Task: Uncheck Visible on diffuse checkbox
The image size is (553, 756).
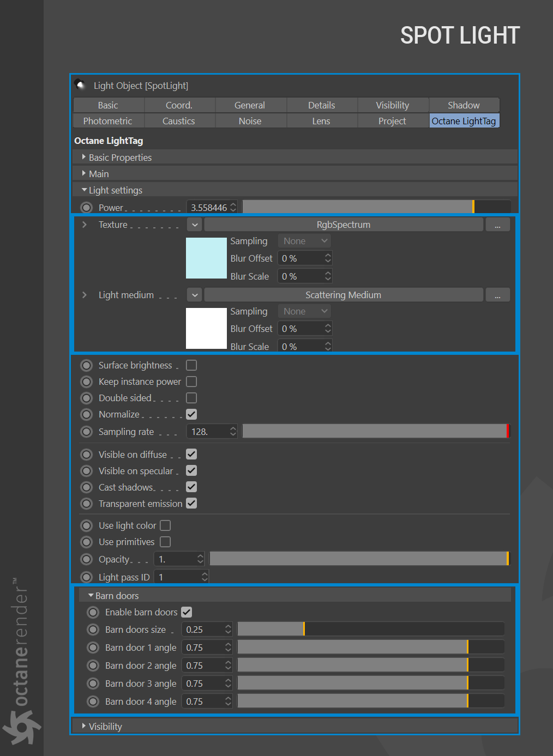Action: click(191, 454)
